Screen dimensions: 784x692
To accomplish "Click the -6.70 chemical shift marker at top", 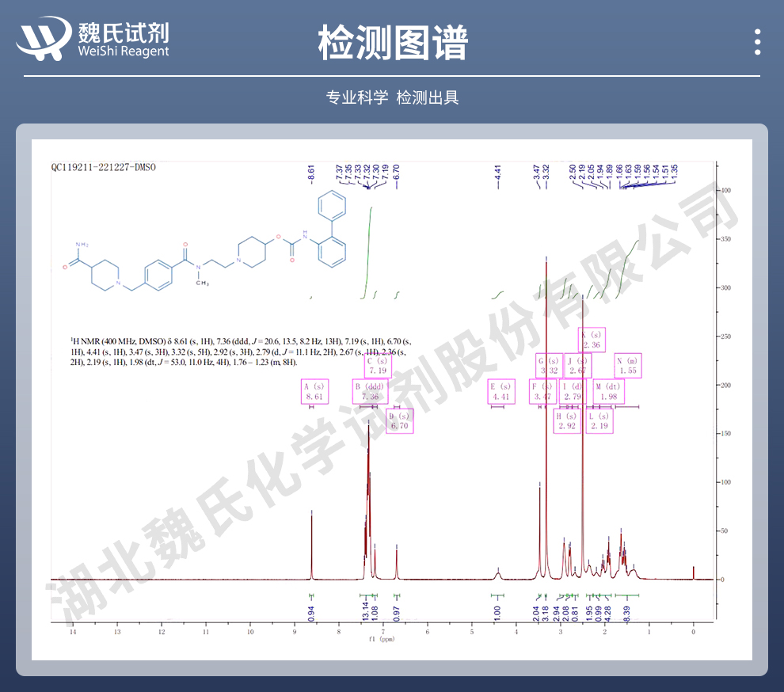I will point(397,176).
